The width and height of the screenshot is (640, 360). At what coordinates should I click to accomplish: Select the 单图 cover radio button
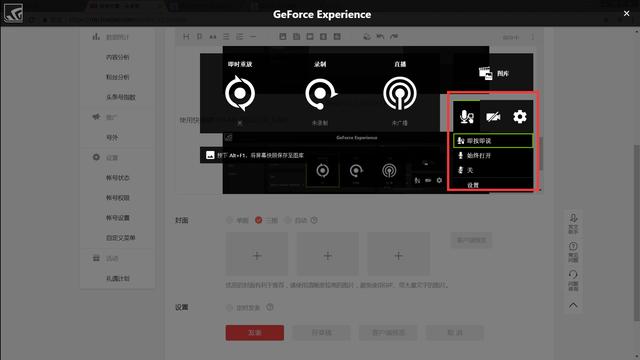coord(229,220)
